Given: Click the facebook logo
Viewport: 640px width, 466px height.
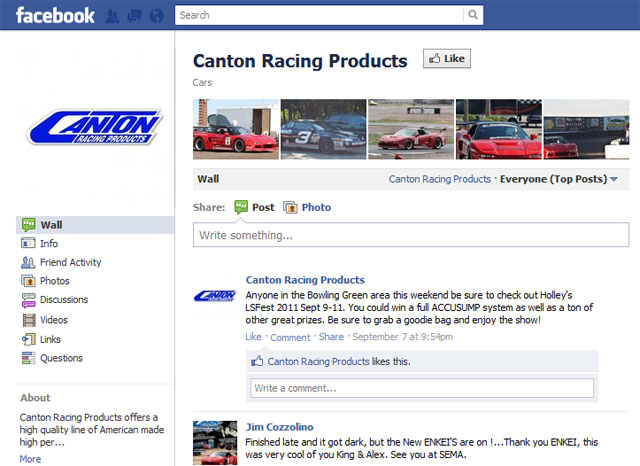Looking at the screenshot, I should click(x=55, y=16).
